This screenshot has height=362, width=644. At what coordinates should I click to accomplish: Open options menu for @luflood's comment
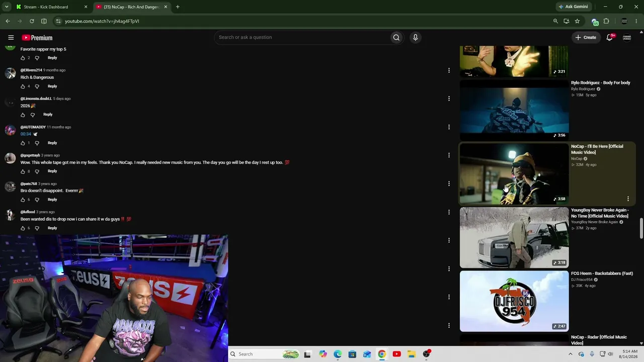click(x=449, y=212)
